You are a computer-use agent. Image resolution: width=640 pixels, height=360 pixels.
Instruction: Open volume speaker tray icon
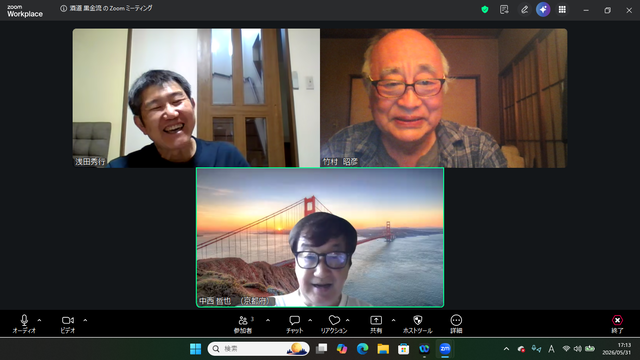578,349
